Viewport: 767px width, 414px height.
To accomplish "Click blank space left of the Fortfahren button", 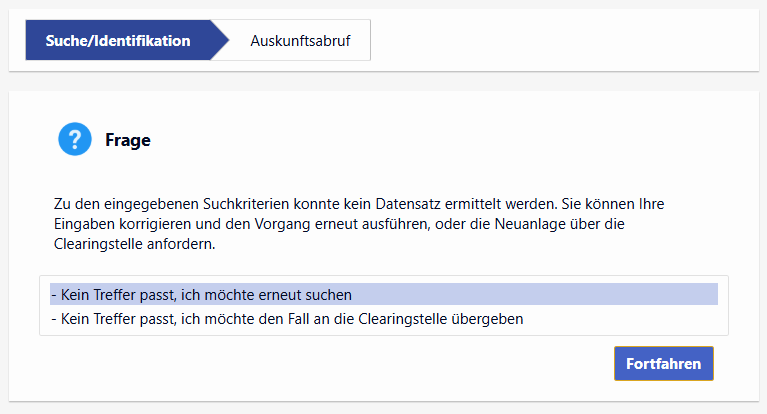I will (x=400, y=364).
